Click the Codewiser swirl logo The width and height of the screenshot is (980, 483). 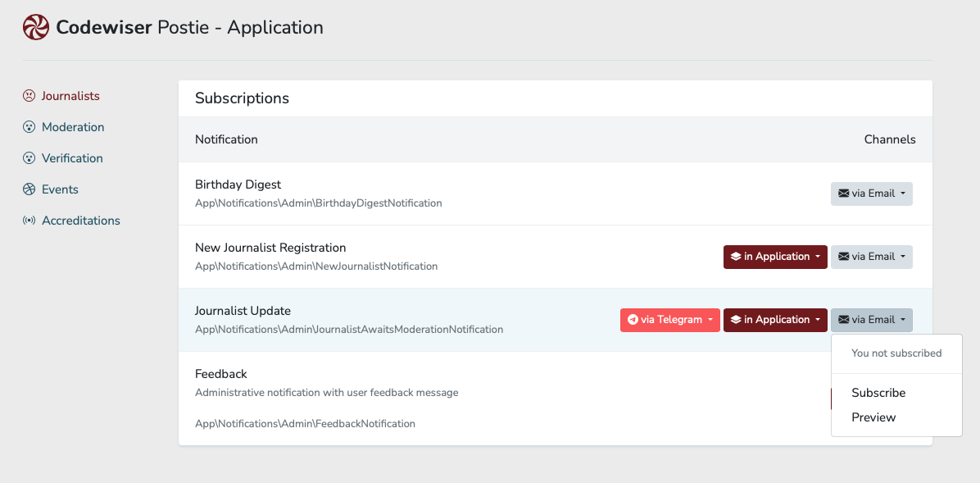tap(35, 28)
